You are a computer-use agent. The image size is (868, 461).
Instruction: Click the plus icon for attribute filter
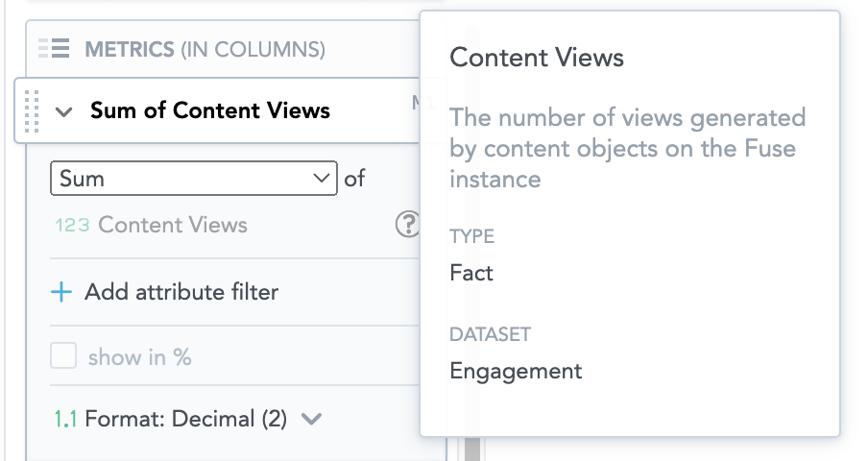click(x=61, y=292)
